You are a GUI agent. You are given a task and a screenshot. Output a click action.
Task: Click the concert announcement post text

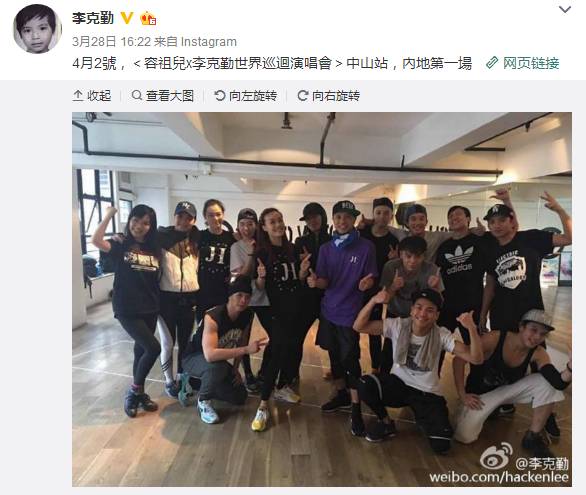click(x=272, y=63)
